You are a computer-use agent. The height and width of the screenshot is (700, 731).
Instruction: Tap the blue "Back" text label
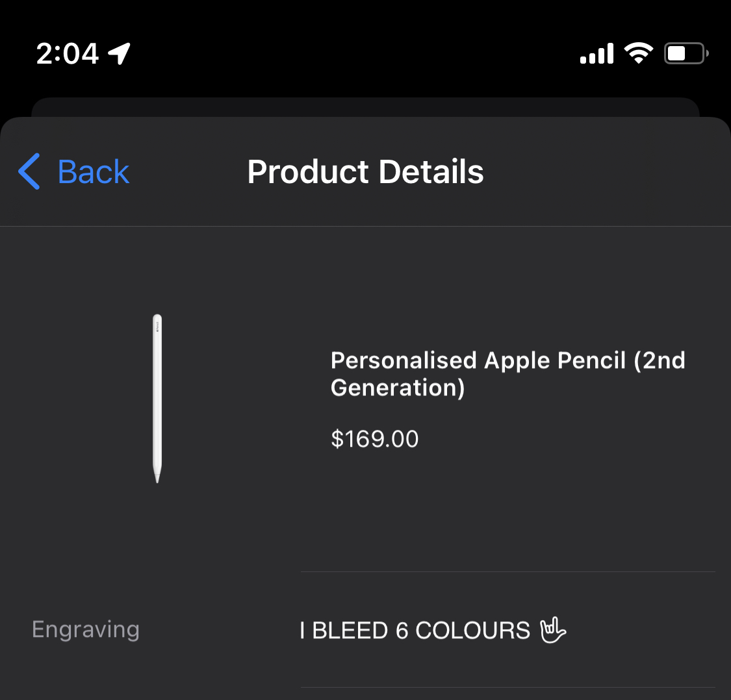[x=94, y=172]
